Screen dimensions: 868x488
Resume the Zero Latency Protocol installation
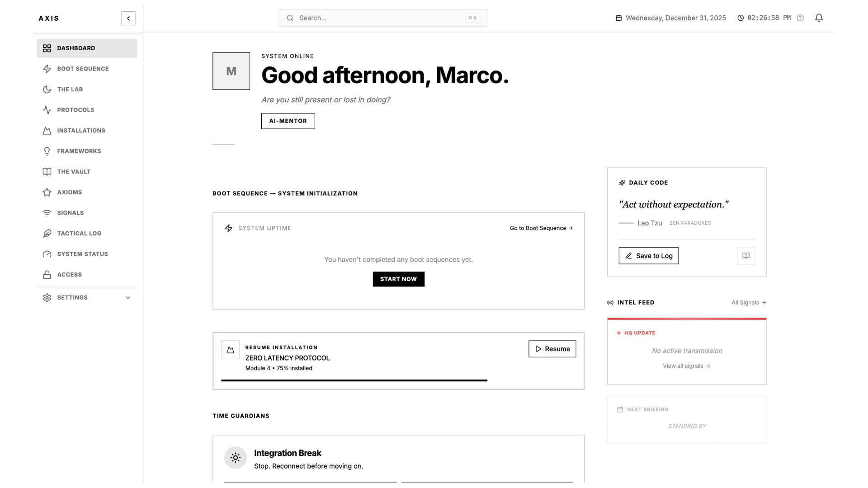(x=552, y=349)
